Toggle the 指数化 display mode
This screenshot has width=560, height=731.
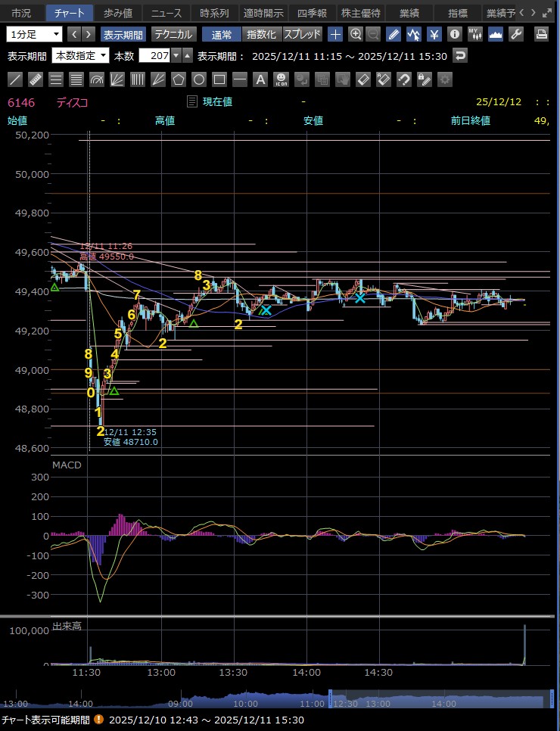(x=263, y=34)
